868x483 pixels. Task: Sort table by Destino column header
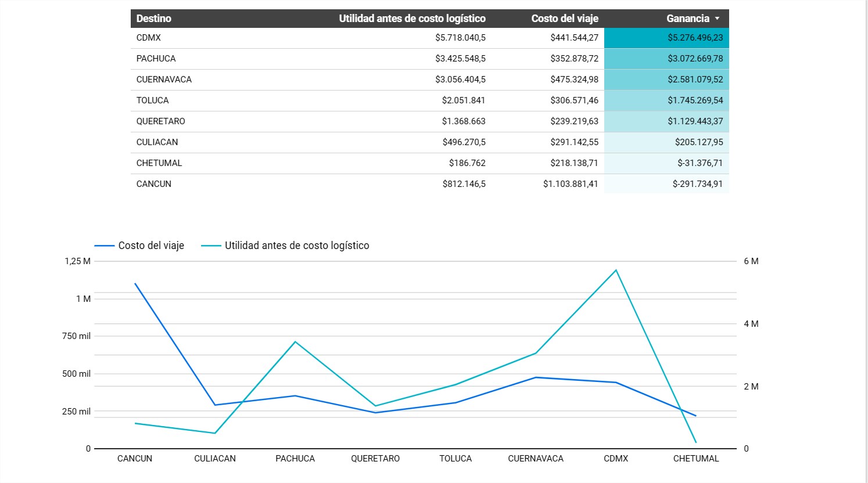coord(154,19)
